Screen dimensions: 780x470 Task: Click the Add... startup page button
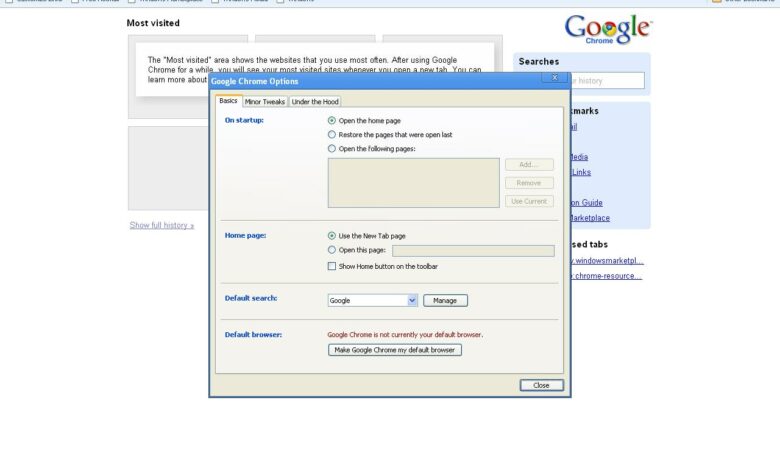coord(529,165)
